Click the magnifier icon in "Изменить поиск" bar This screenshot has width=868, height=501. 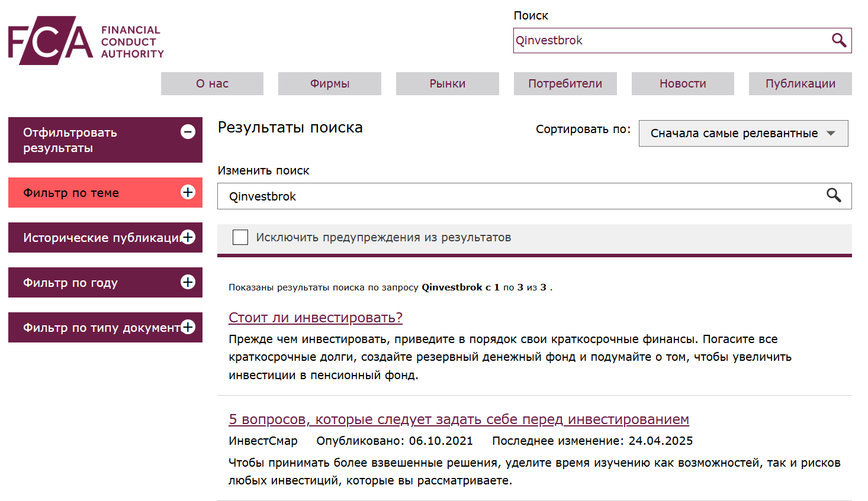834,196
